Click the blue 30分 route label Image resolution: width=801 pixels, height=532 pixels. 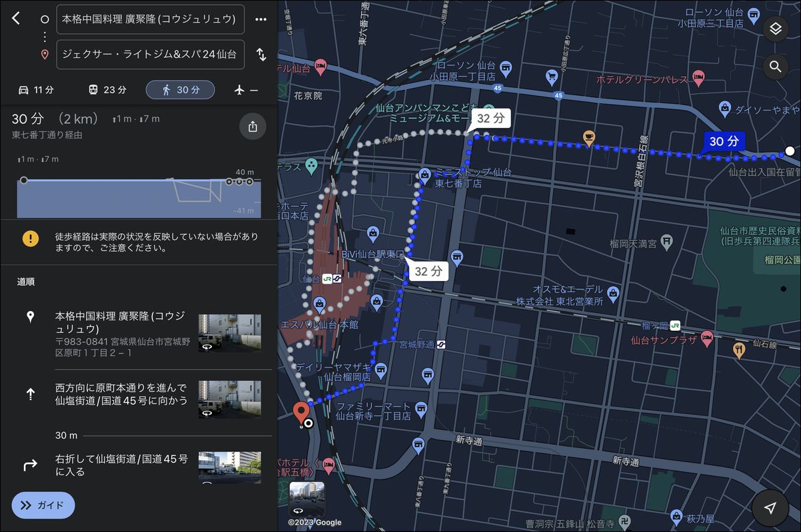724,141
